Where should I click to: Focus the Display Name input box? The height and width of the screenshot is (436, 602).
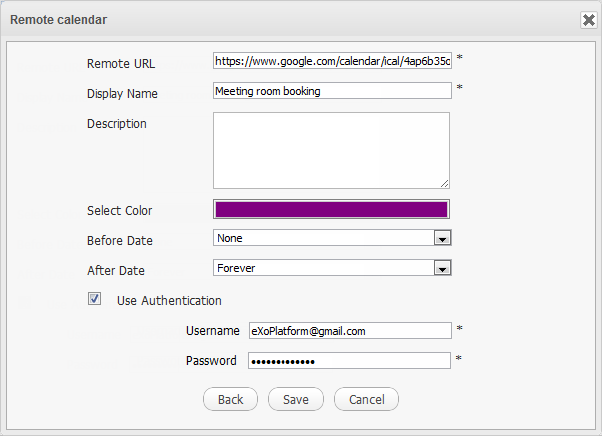[x=332, y=90]
